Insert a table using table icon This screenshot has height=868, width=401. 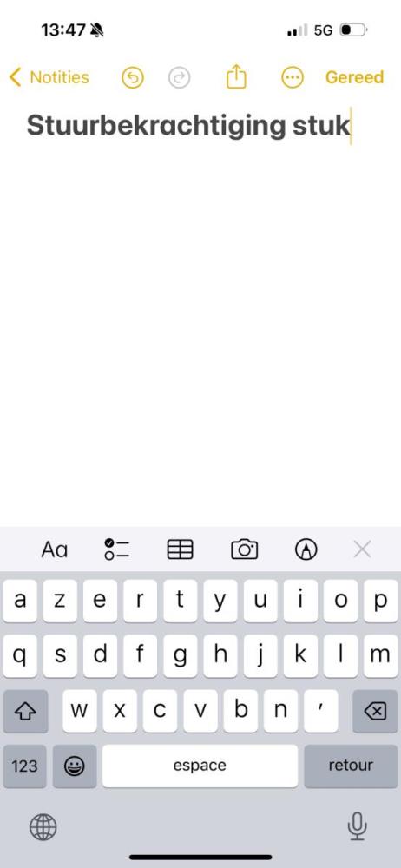point(180,549)
